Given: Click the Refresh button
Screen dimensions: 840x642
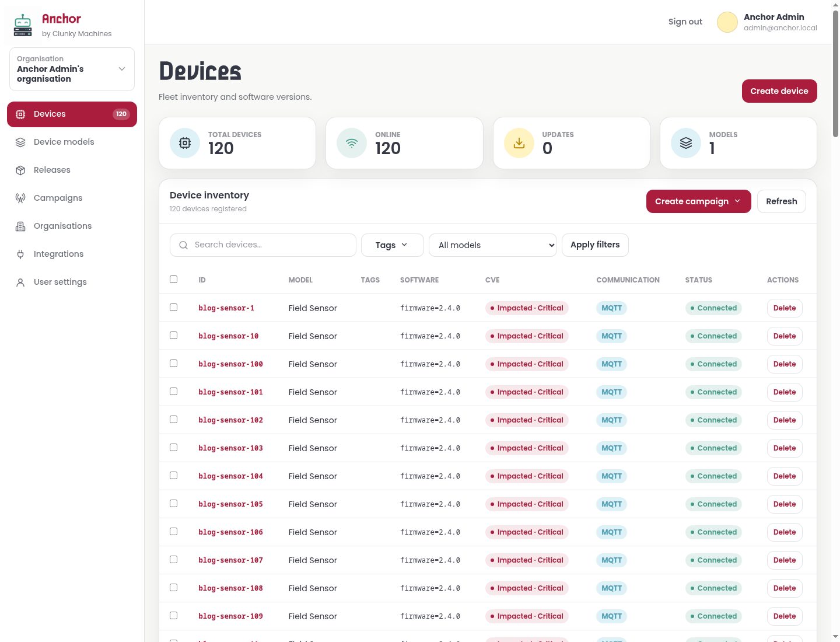Looking at the screenshot, I should pyautogui.click(x=781, y=201).
